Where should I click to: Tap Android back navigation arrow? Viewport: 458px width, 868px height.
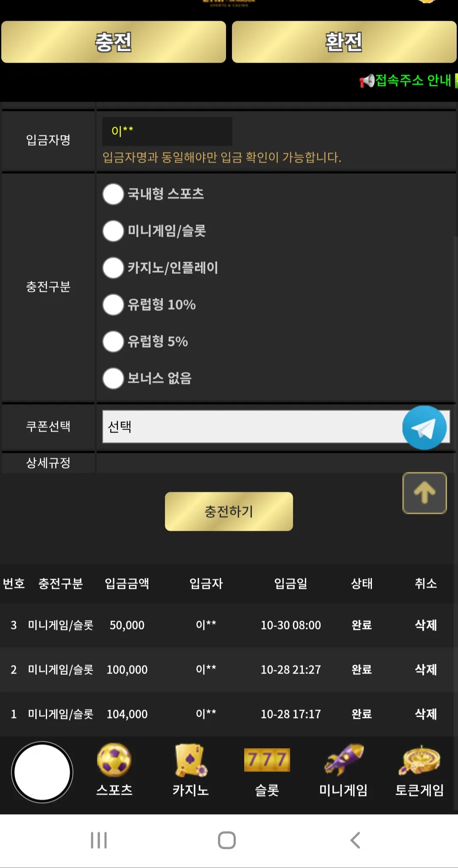point(355,840)
